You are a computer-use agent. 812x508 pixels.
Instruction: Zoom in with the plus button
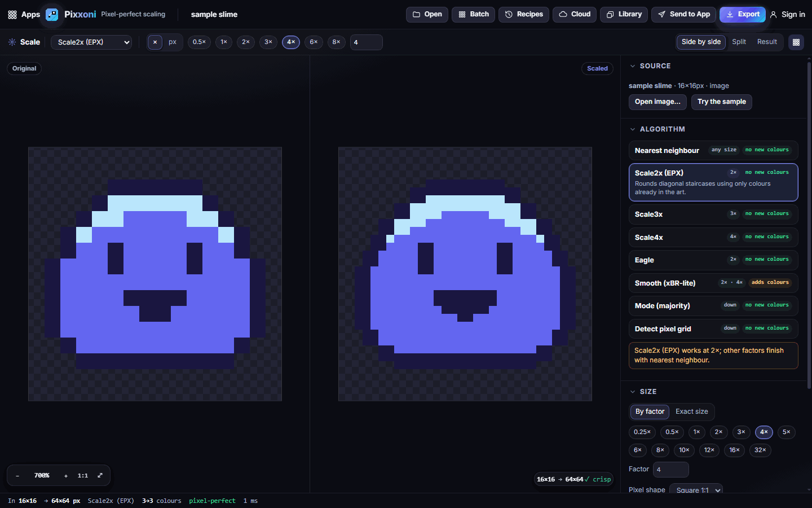tap(66, 476)
